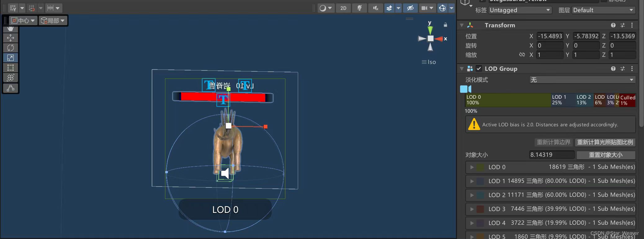Viewport: 644px width, 239px height.
Task: Collapse the LOD Group component foldout
Action: [x=462, y=69]
